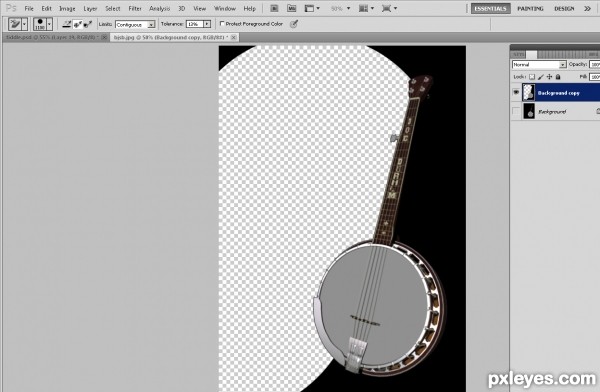Click the inactive panel tab beside Layers
Image resolution: width=600 pixels, height=392 pixels.
(x=518, y=54)
